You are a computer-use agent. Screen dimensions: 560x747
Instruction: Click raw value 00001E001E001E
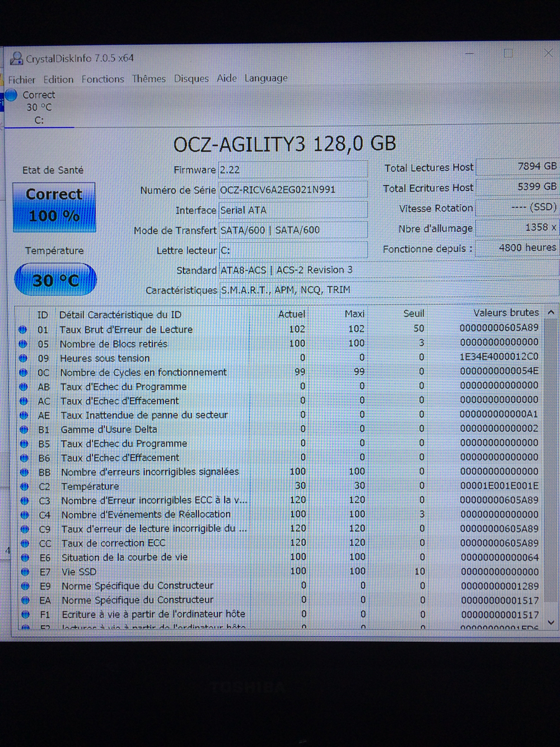[499, 486]
